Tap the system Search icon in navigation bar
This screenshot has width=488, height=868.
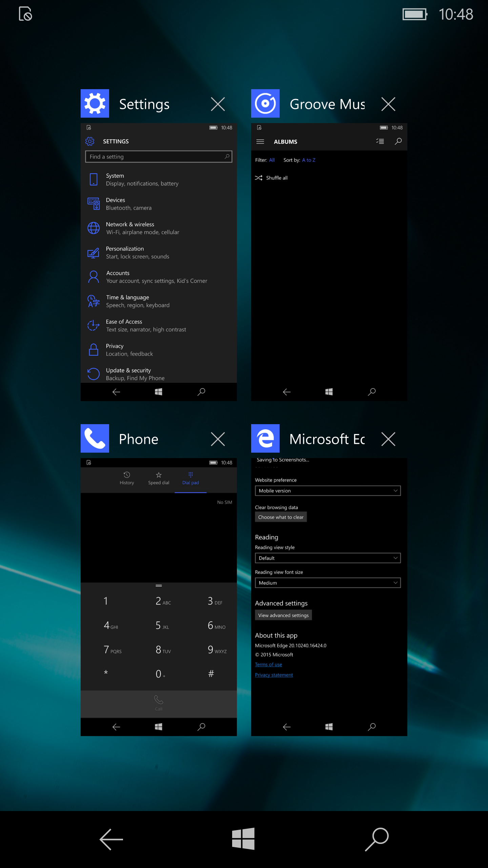377,839
